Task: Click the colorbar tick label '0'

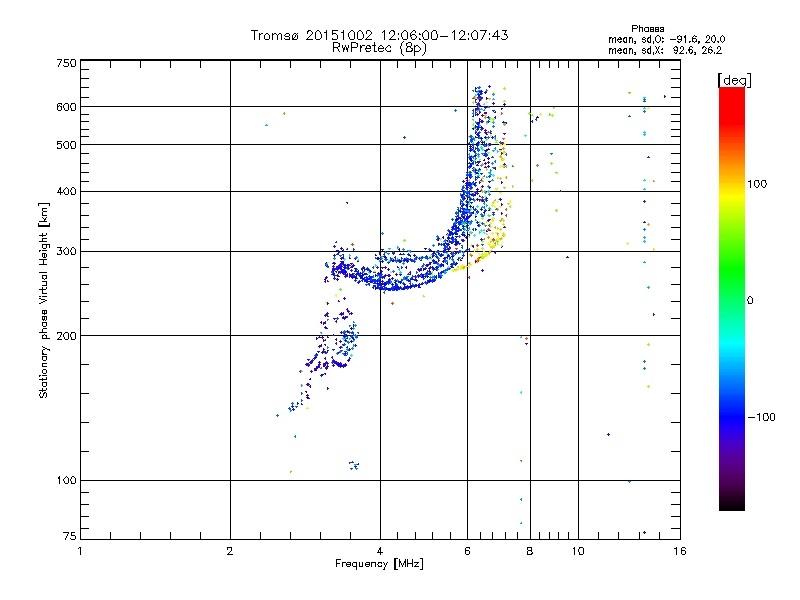Action: click(x=750, y=301)
